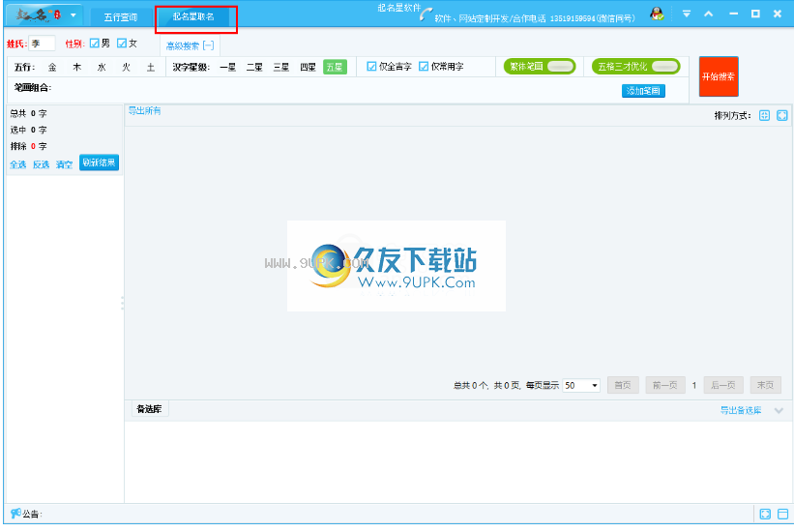Open the title bar down-triangle menu icon
The width and height of the screenshot is (794, 532).
686,15
